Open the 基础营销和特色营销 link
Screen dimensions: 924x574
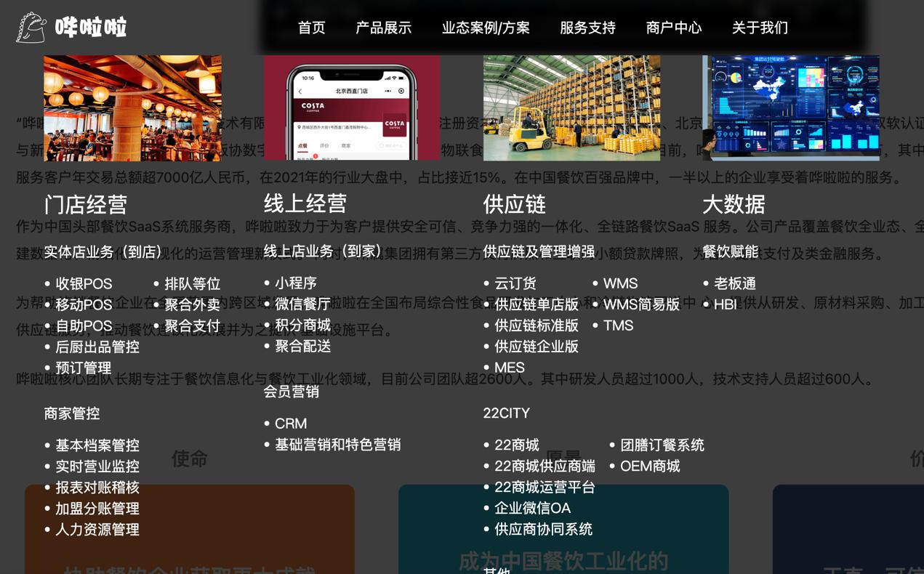(x=338, y=444)
